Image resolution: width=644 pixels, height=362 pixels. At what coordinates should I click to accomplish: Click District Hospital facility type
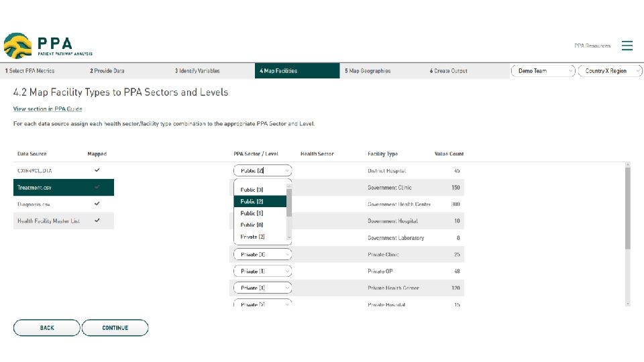point(387,171)
